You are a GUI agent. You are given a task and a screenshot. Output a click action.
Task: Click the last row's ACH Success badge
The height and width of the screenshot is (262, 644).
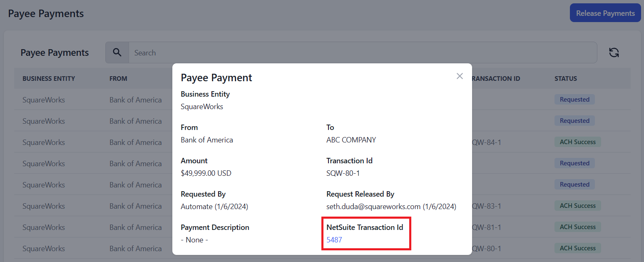[577, 248]
